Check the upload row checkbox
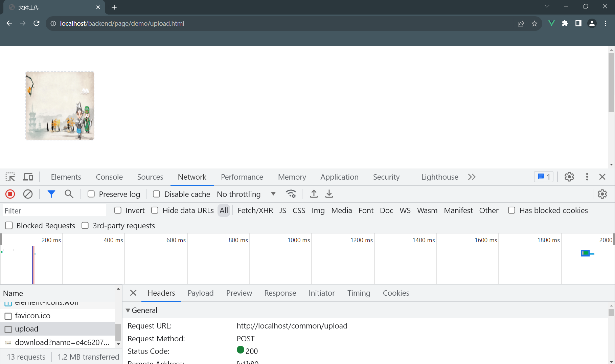 coord(8,329)
